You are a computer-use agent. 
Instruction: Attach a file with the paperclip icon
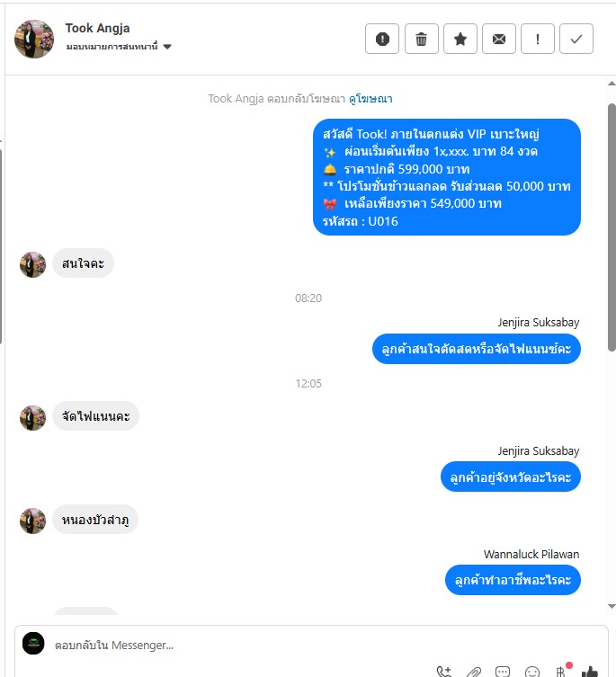(x=474, y=672)
